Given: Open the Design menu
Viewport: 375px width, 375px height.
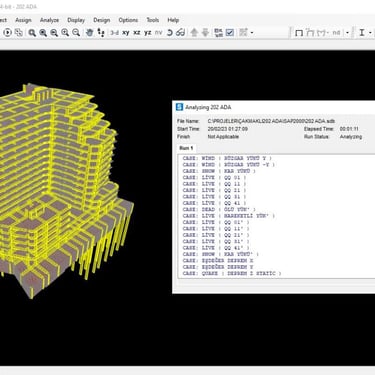Looking at the screenshot, I should [x=102, y=20].
